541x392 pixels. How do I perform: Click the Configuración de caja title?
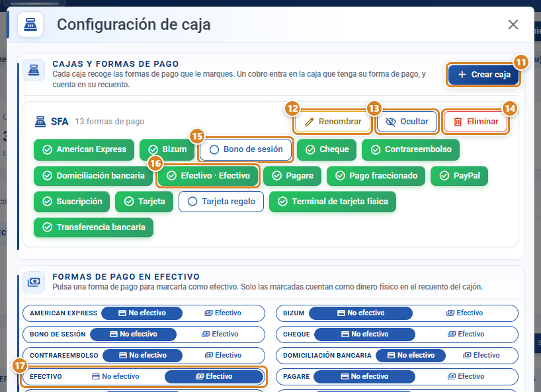(x=134, y=24)
